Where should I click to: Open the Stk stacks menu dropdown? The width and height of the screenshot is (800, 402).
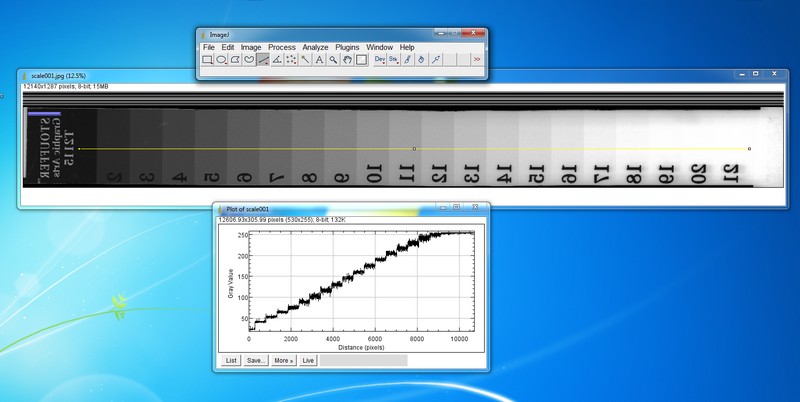[394, 60]
